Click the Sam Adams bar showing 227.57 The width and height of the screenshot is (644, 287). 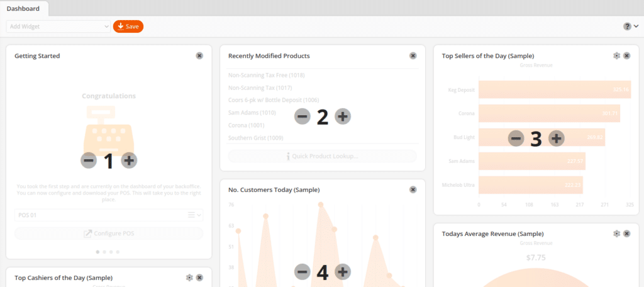click(532, 161)
